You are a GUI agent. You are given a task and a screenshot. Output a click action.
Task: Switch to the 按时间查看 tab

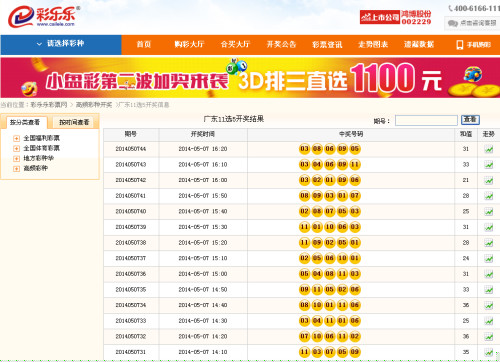pyautogui.click(x=74, y=122)
